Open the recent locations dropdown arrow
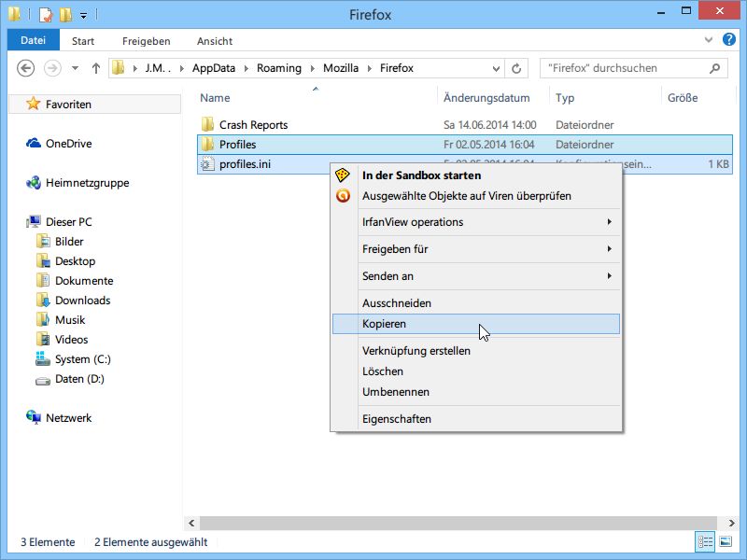The image size is (747, 560). [75, 68]
